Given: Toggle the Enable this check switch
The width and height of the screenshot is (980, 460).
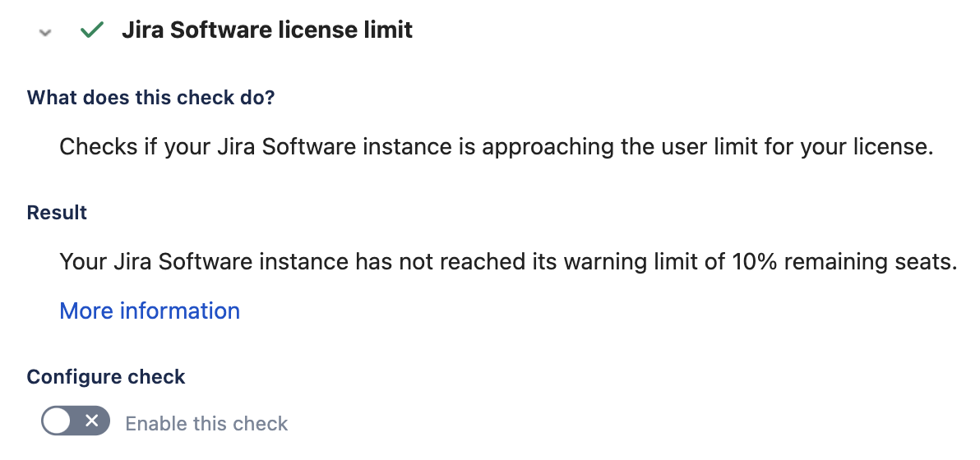Looking at the screenshot, I should click(x=75, y=422).
